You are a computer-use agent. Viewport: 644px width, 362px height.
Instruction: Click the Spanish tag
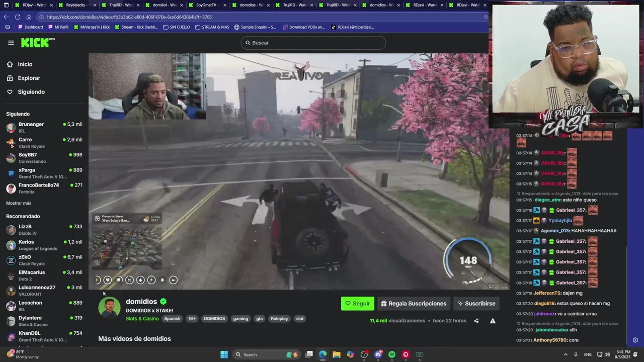pos(172,319)
